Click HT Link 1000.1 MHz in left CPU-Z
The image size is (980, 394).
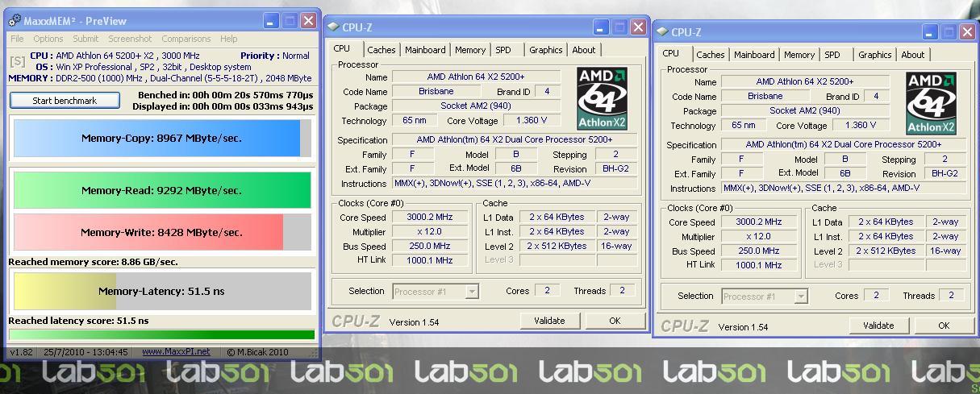(430, 260)
